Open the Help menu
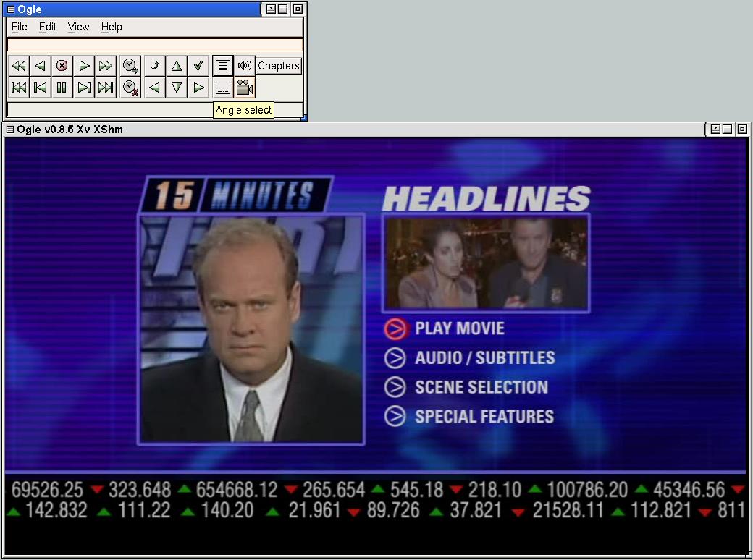This screenshot has height=560, width=753. pyautogui.click(x=112, y=27)
